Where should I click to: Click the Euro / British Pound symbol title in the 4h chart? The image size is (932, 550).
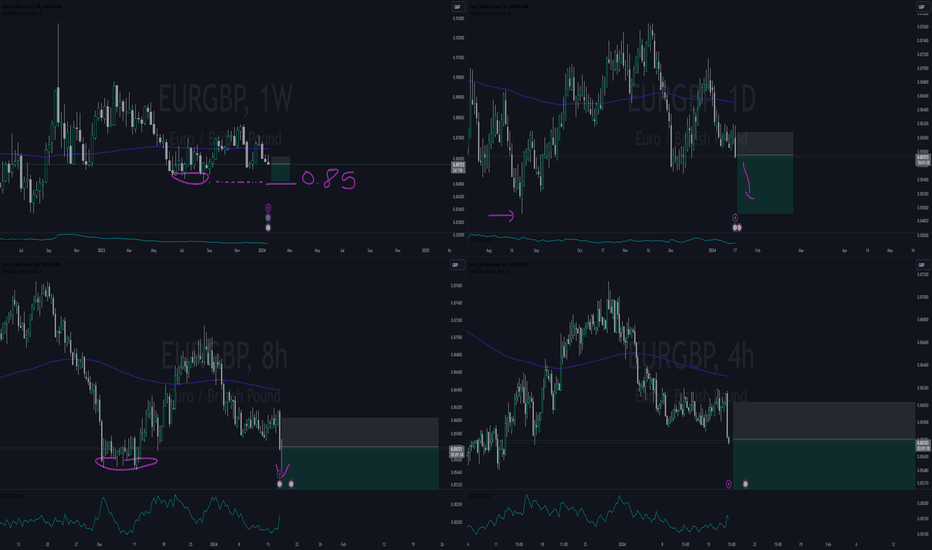(499, 265)
